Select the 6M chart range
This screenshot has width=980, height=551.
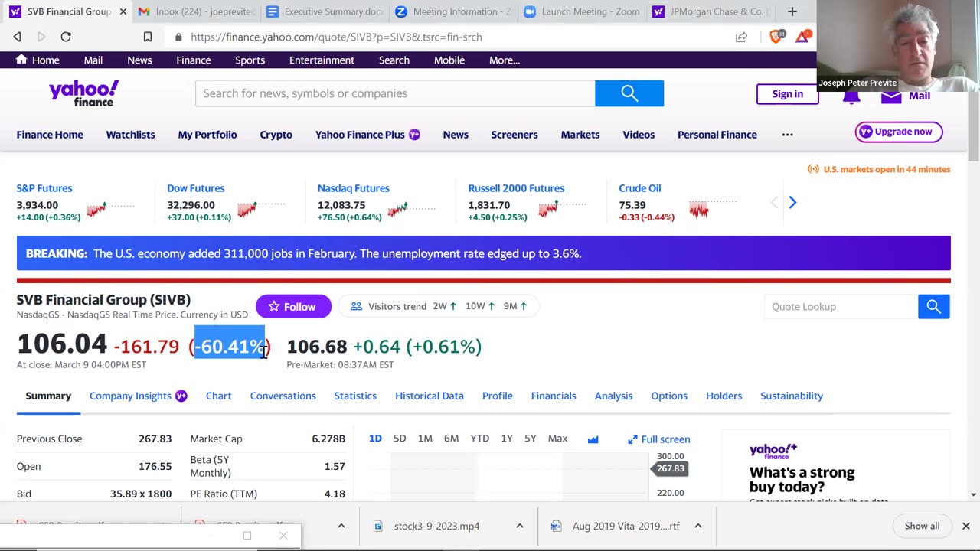click(451, 439)
